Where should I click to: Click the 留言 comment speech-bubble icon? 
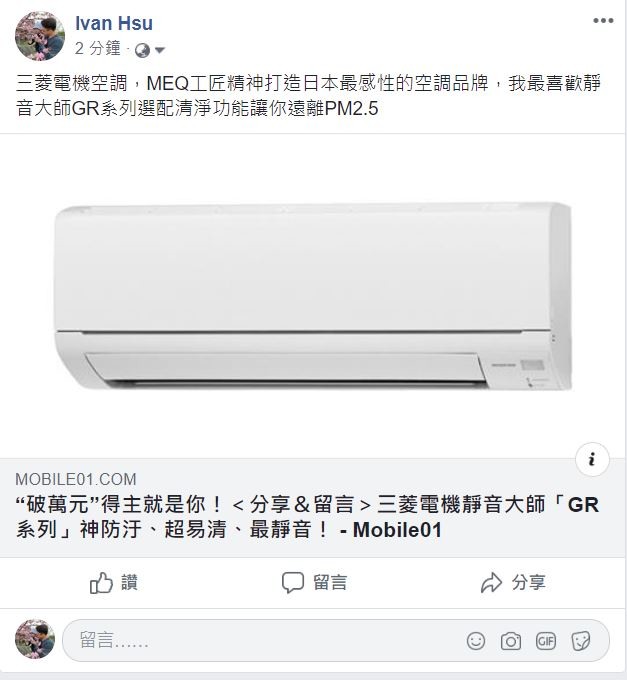point(293,582)
